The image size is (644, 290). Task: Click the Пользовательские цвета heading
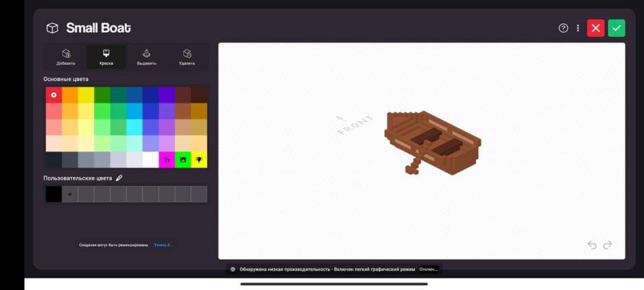[77, 178]
